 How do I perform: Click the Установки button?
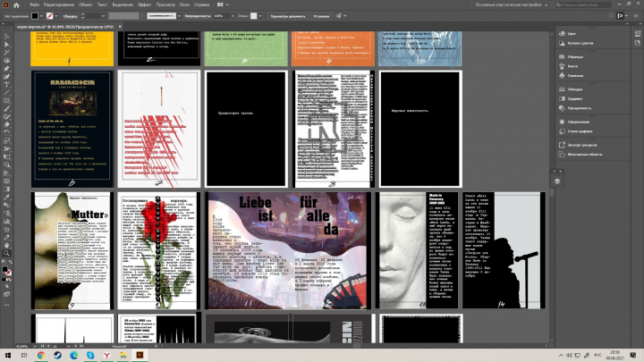click(321, 16)
